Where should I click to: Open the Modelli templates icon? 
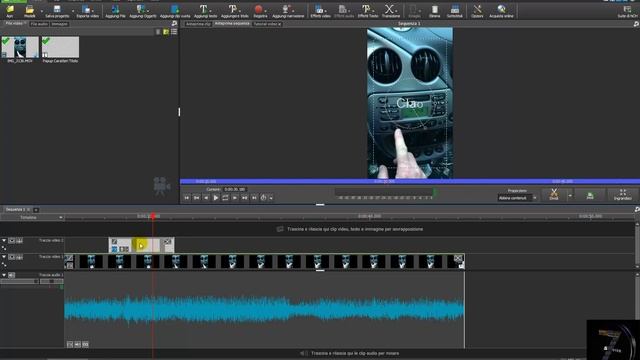pyautogui.click(x=29, y=11)
